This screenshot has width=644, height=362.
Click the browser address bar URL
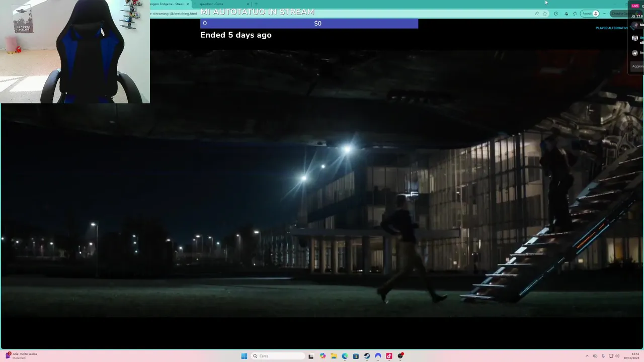click(173, 14)
